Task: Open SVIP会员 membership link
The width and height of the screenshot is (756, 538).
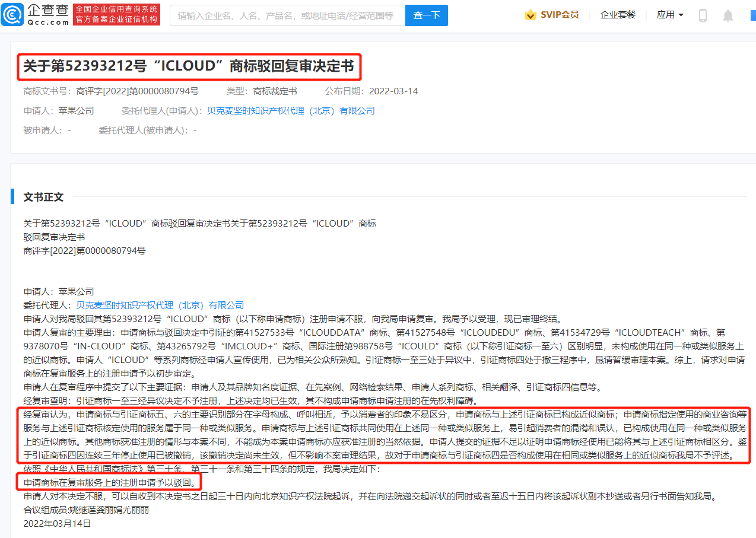Action: pos(560,15)
